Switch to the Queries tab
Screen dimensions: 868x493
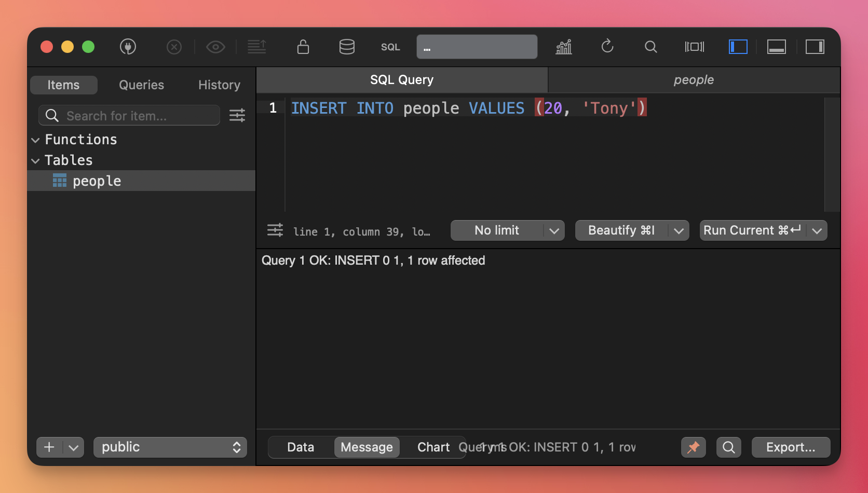141,85
